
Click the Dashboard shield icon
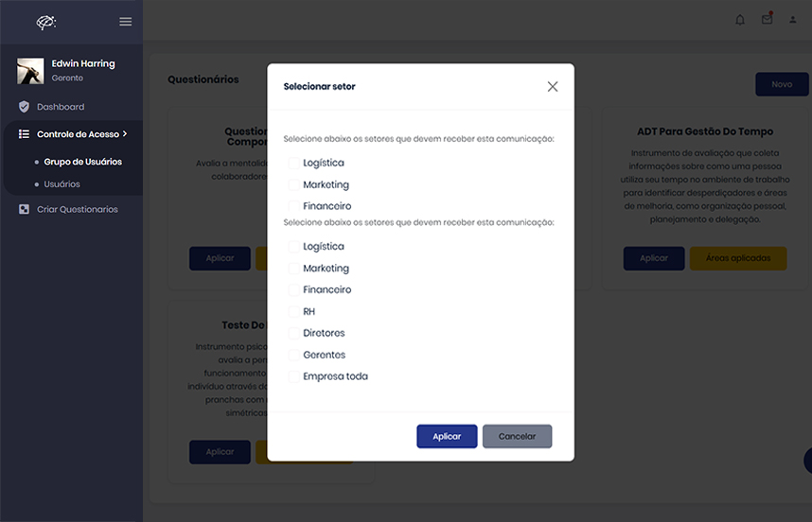(x=24, y=107)
